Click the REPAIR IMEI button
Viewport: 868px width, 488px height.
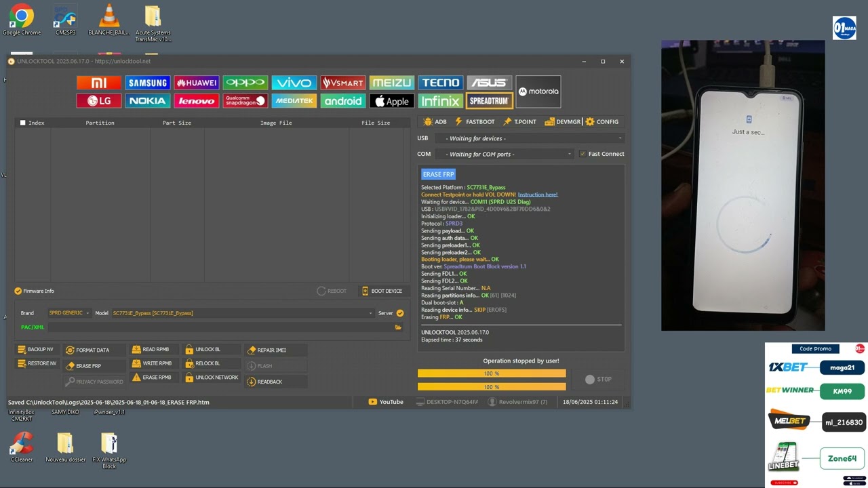[x=276, y=350]
